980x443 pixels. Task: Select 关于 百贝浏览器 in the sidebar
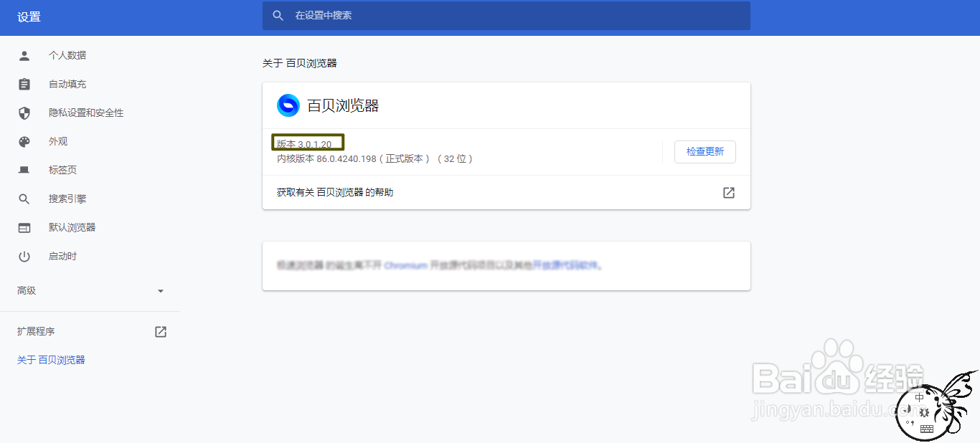click(x=51, y=360)
